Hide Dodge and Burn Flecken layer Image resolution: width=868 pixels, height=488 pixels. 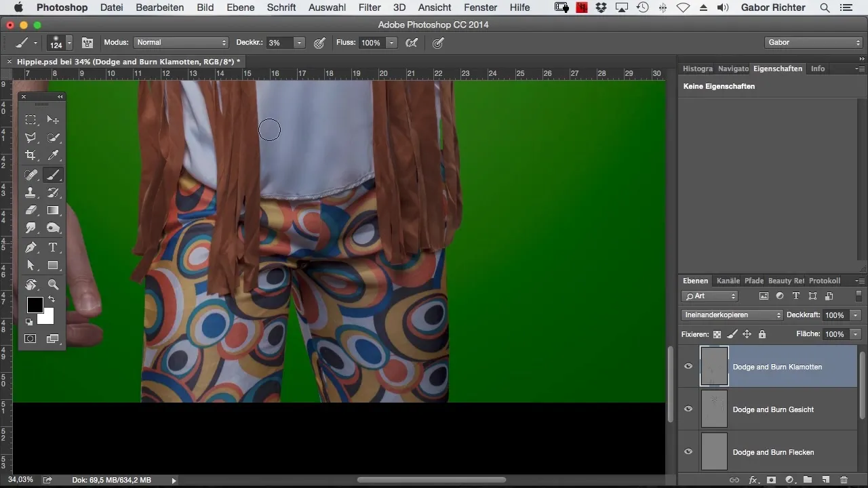[x=688, y=452]
